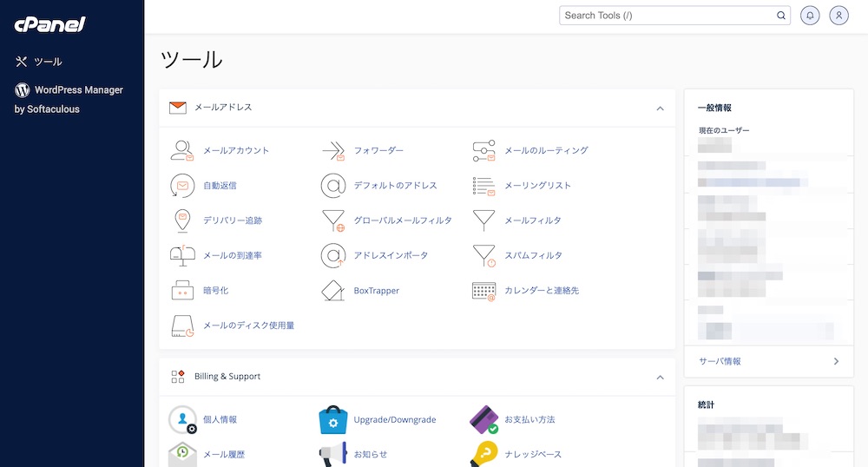
Task: Expand サーバ情報 chevron arrow
Action: tap(836, 361)
